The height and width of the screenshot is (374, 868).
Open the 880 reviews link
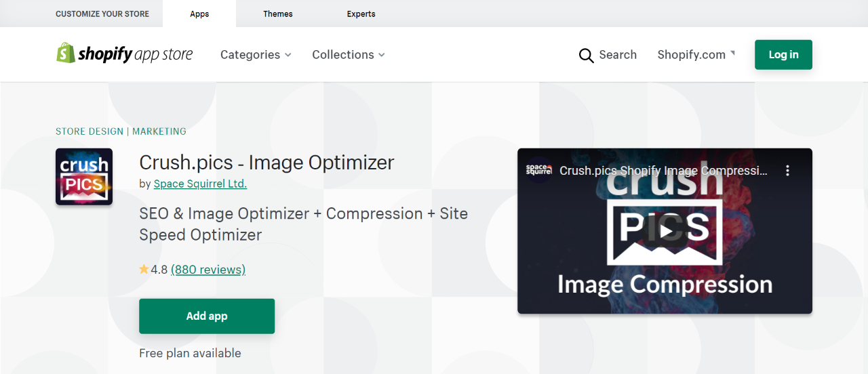pyautogui.click(x=208, y=270)
